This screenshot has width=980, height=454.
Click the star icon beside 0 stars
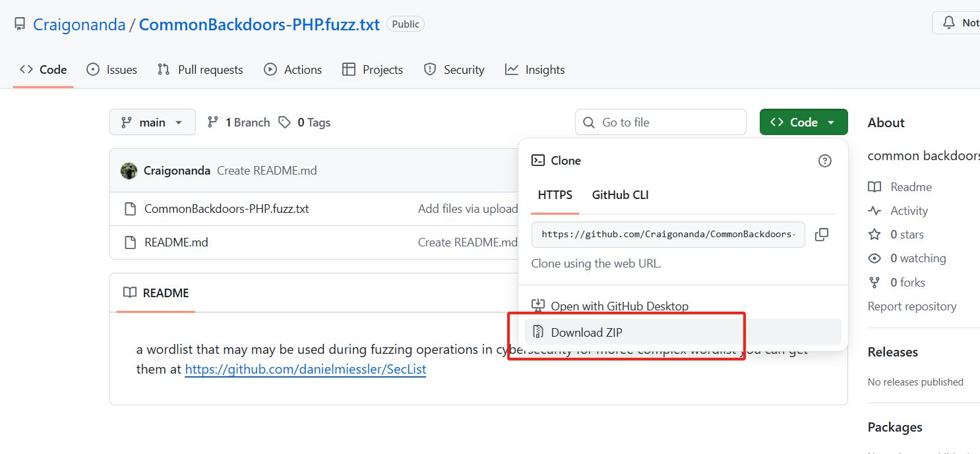pos(874,235)
